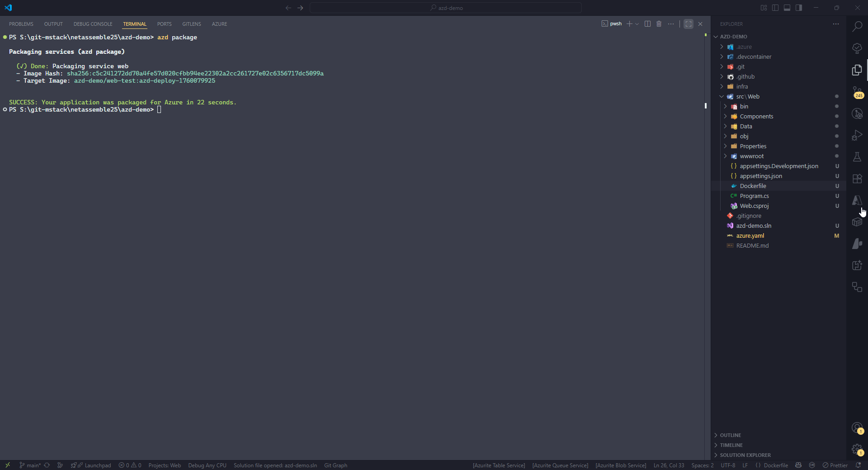Toggle the secondary side bar visibility
The width and height of the screenshot is (868, 470).
click(x=799, y=8)
